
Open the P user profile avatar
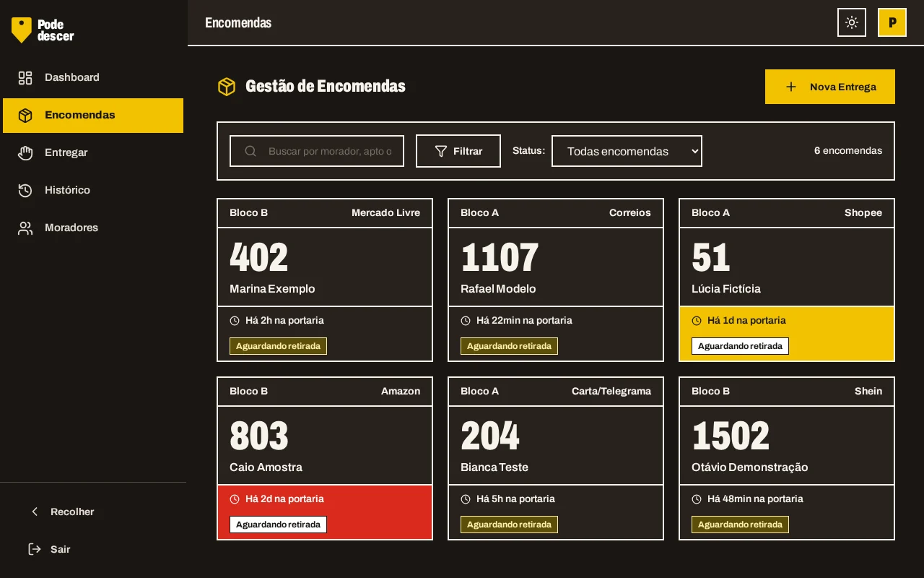point(892,22)
